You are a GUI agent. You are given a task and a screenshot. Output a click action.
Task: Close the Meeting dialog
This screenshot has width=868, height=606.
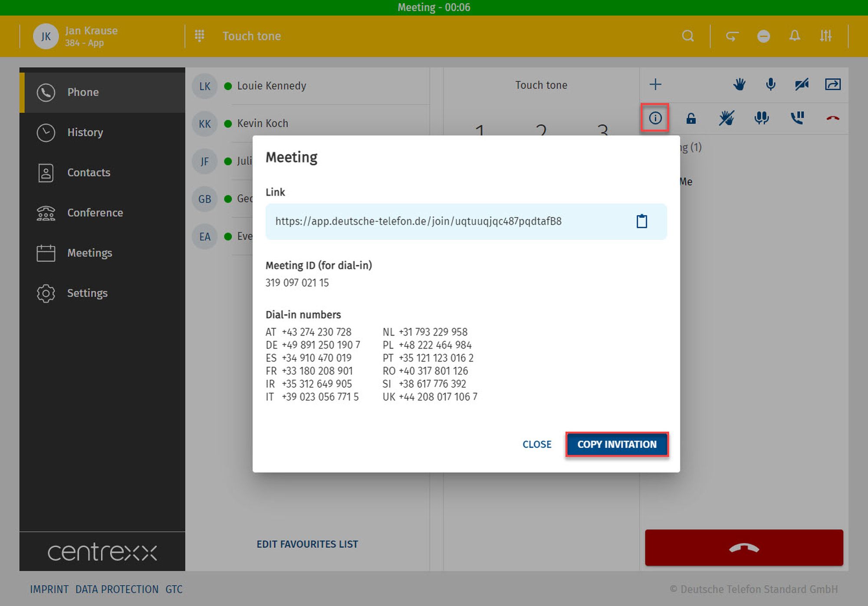point(537,444)
